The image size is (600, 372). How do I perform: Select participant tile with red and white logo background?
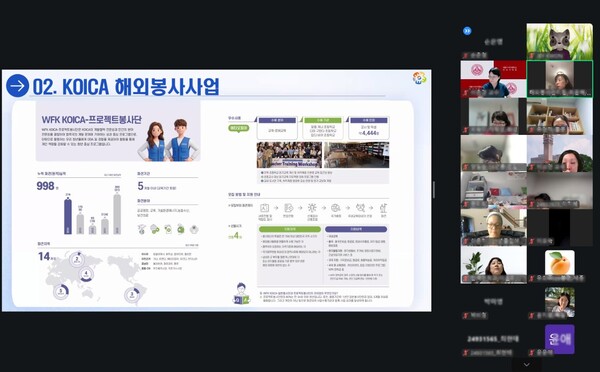tap(493, 79)
